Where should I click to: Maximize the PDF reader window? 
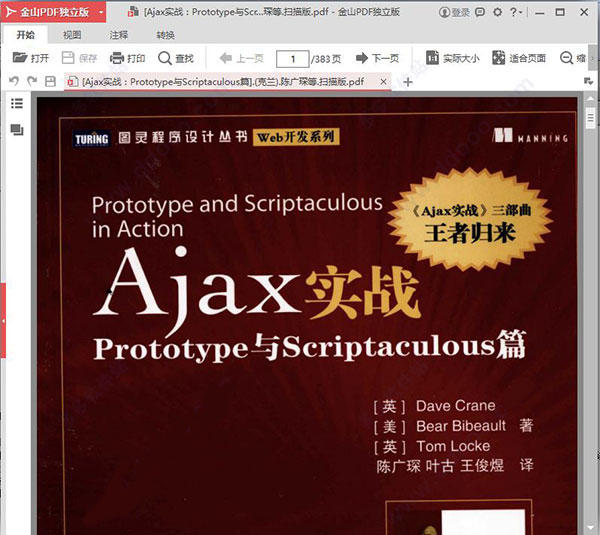560,12
